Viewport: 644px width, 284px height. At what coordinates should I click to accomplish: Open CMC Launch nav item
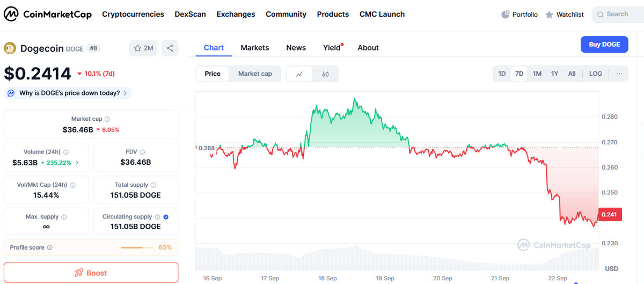(x=382, y=14)
